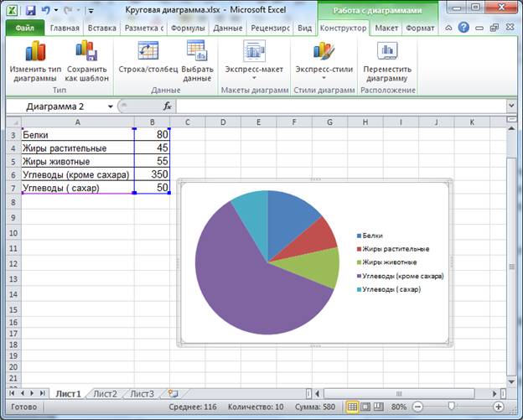The image size is (523, 420).
Task: Open Customize Quick Access Toolbar dropdown
Action: pyautogui.click(x=91, y=11)
